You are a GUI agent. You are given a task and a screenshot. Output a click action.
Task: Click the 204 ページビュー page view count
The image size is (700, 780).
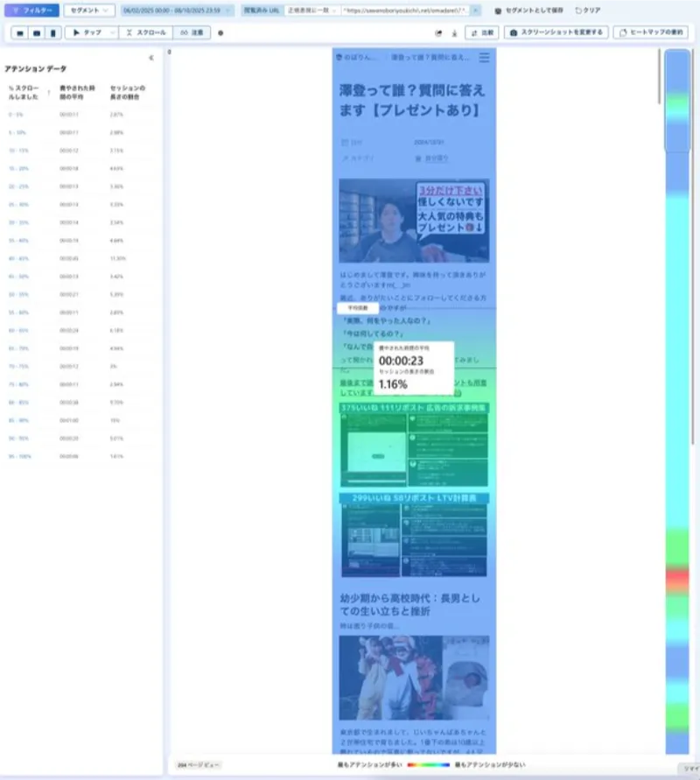(x=198, y=765)
